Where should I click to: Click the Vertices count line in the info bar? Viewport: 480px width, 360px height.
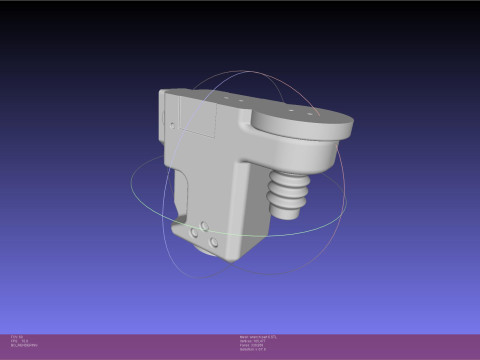click(252, 341)
